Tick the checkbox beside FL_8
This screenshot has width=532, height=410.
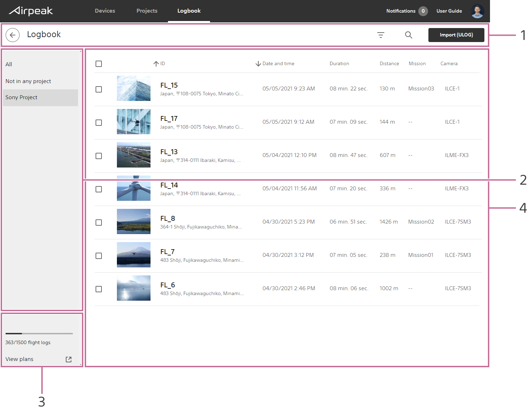[x=98, y=223]
